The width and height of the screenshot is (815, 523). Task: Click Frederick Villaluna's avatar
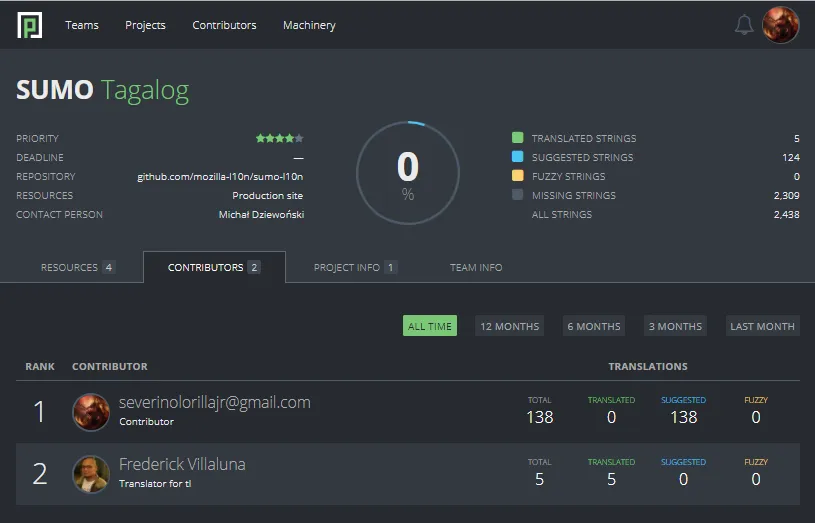pos(91,474)
